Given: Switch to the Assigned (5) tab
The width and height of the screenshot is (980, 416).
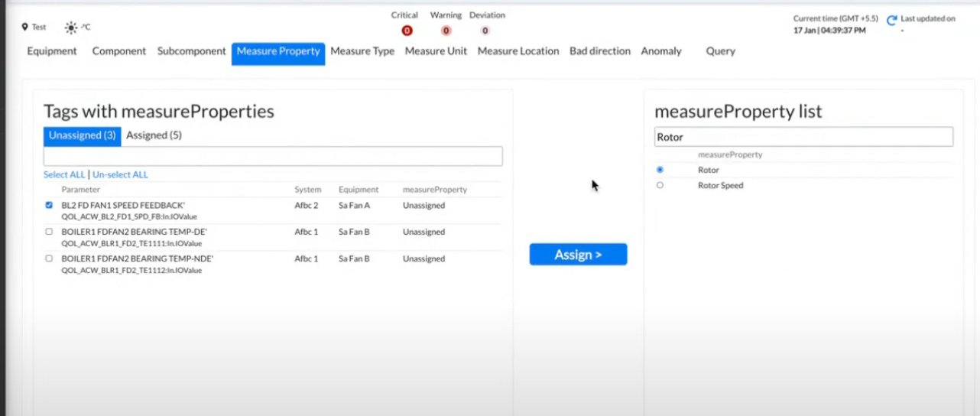Looking at the screenshot, I should 154,135.
